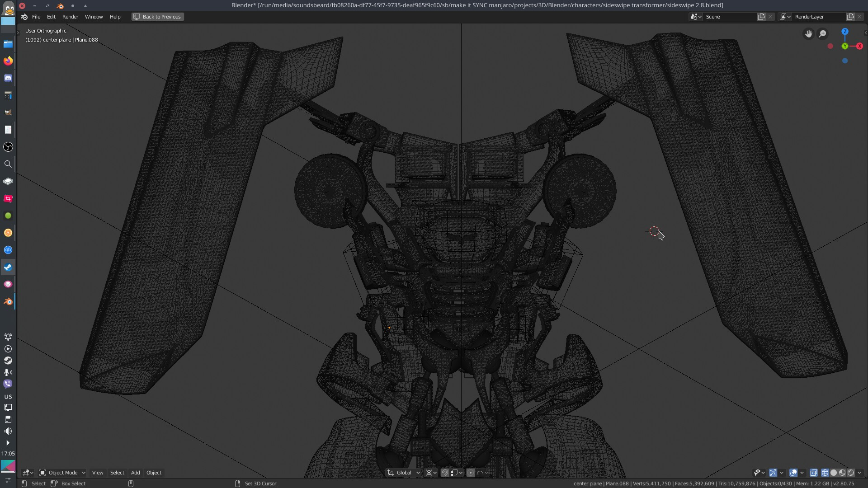Open the Global transform orientation dropdown

tap(404, 473)
